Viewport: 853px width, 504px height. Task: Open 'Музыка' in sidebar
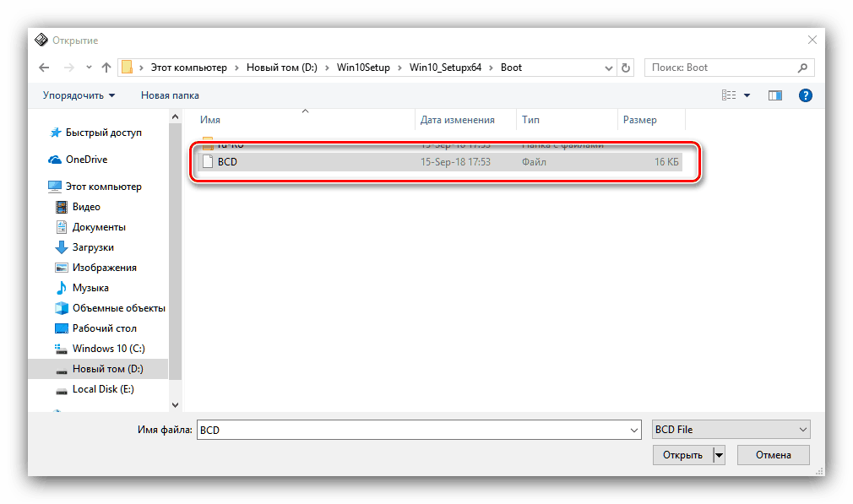pyautogui.click(x=90, y=288)
